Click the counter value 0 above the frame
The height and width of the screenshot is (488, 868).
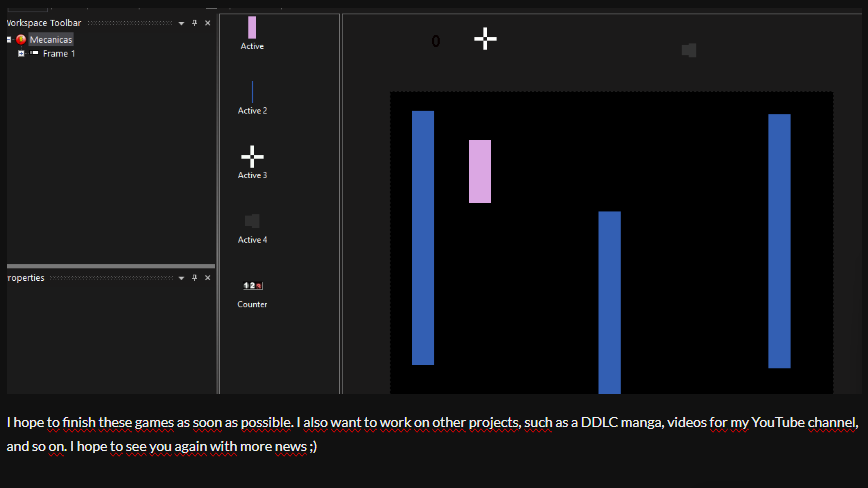[x=435, y=41]
